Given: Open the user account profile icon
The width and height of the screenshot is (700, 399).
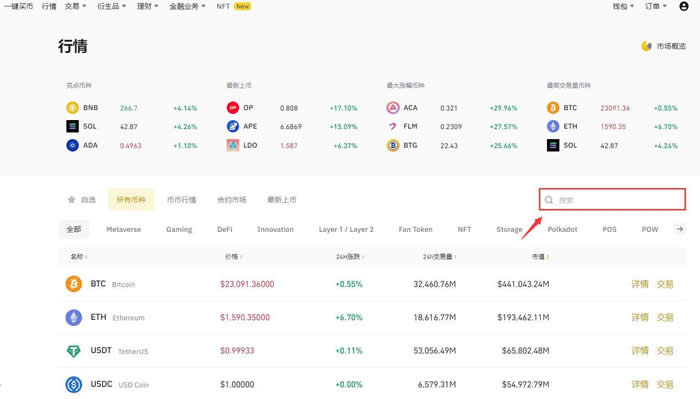Looking at the screenshot, I should click(683, 6).
